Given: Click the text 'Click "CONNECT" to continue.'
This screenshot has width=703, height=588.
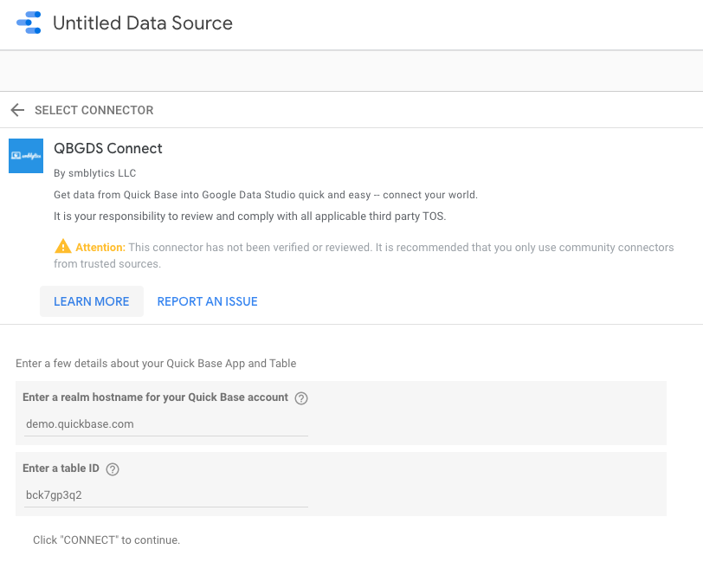Looking at the screenshot, I should [106, 540].
